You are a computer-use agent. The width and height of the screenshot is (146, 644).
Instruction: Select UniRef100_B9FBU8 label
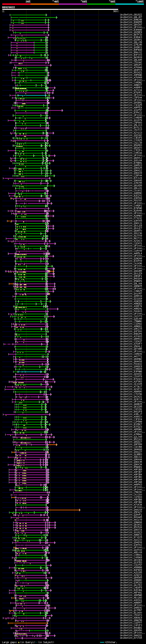pos(131,50)
